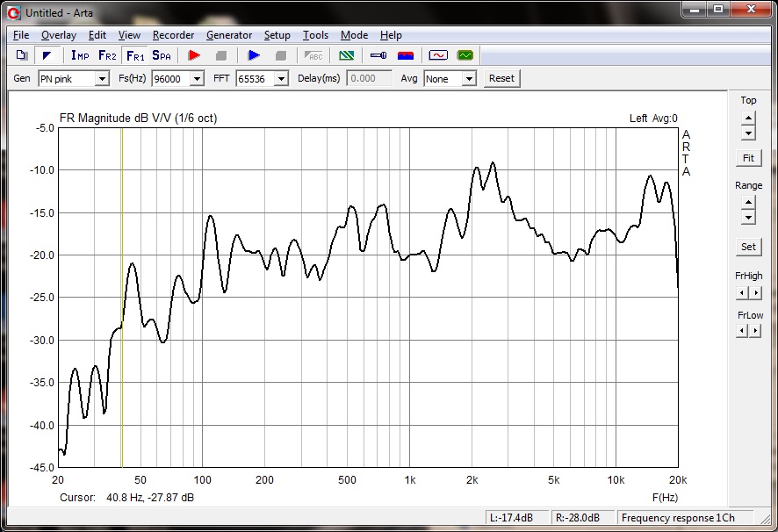
Task: Open the Edit menu
Action: coord(97,35)
